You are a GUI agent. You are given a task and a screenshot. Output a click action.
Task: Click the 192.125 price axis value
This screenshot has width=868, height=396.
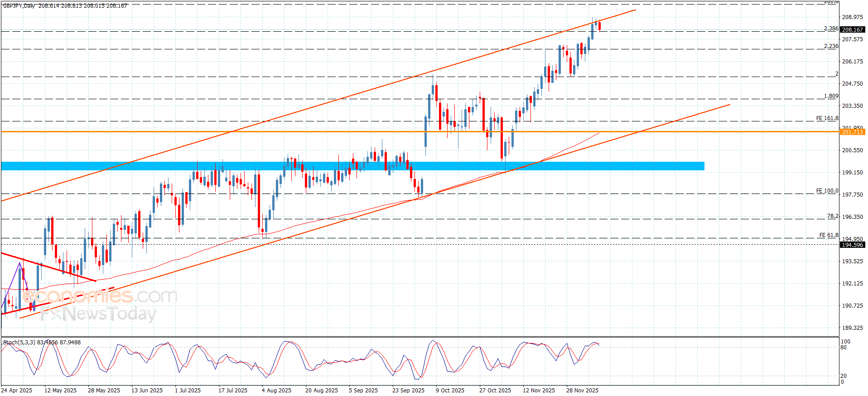(852, 284)
